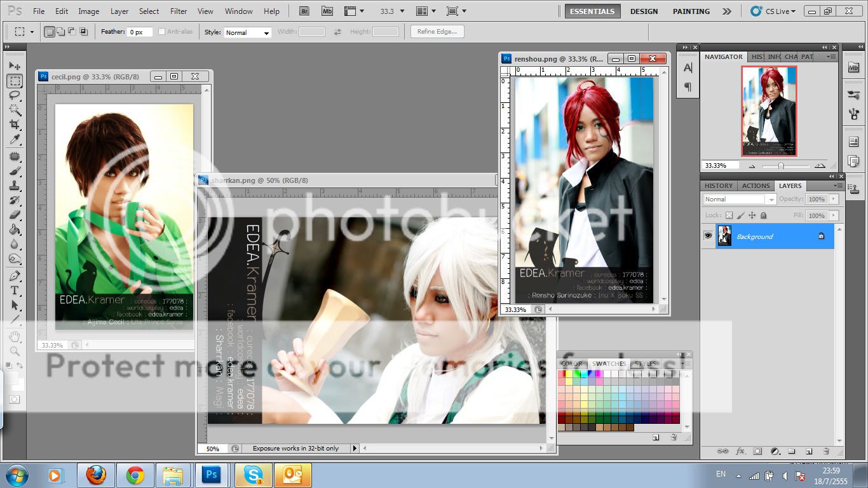Select the Magic Wand tool
The width and height of the screenshot is (868, 488).
tap(15, 110)
